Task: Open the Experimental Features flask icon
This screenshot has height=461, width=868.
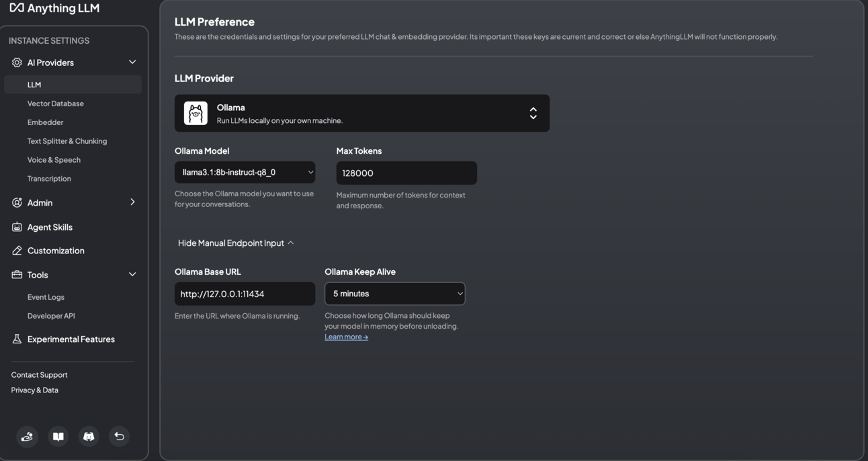Action: click(16, 339)
